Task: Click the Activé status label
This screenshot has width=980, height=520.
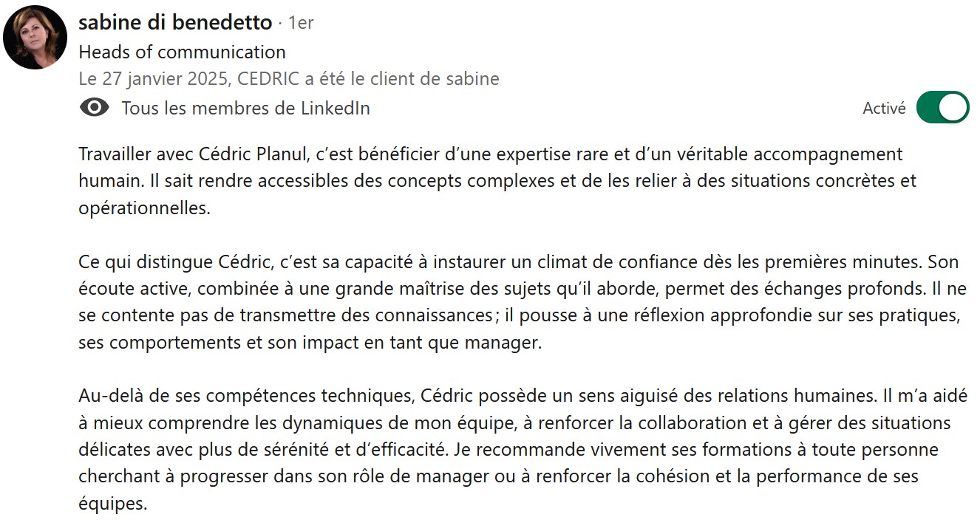Action: [884, 109]
